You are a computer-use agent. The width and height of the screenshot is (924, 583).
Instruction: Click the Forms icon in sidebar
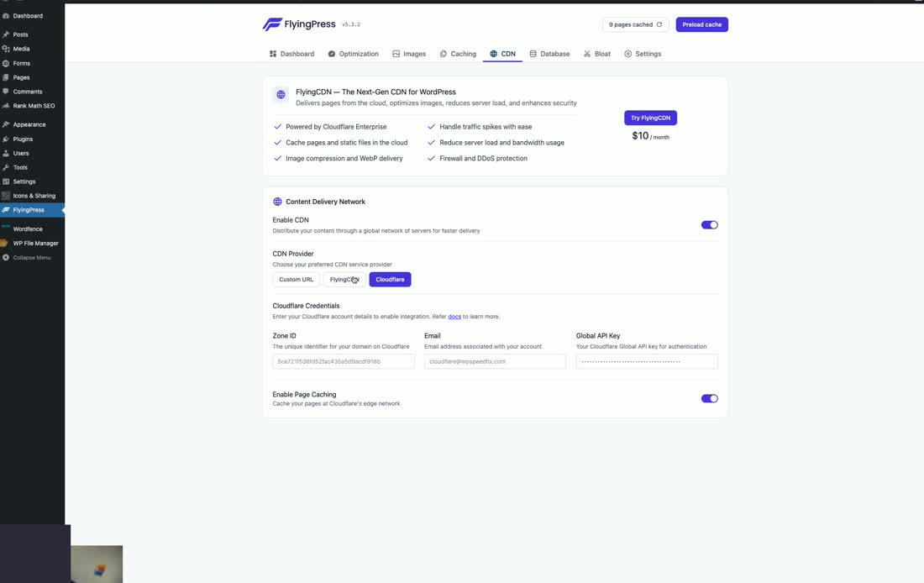[x=6, y=63]
